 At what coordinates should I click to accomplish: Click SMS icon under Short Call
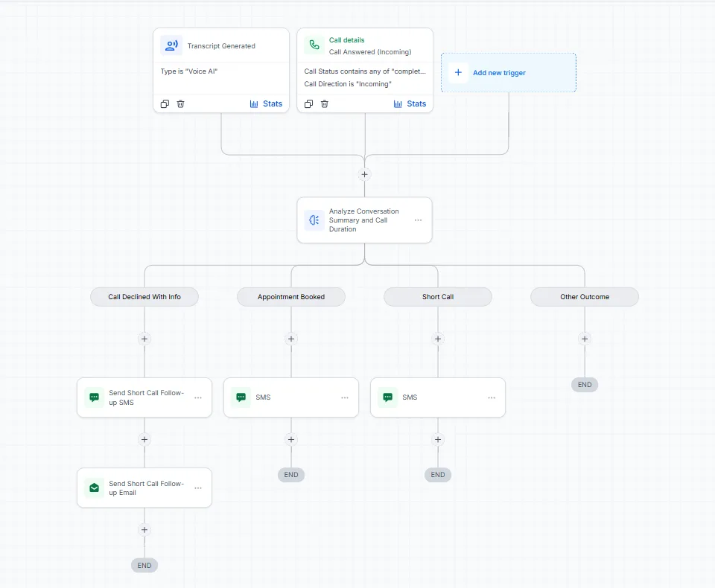pos(387,397)
